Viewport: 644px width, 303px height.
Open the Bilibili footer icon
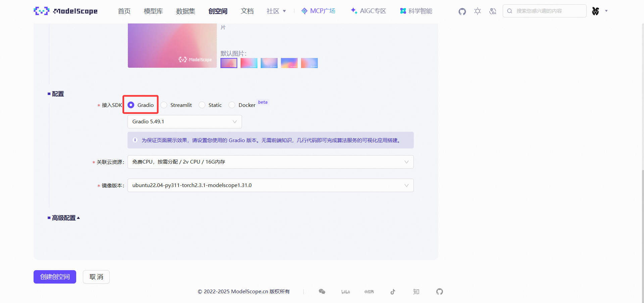point(346,292)
